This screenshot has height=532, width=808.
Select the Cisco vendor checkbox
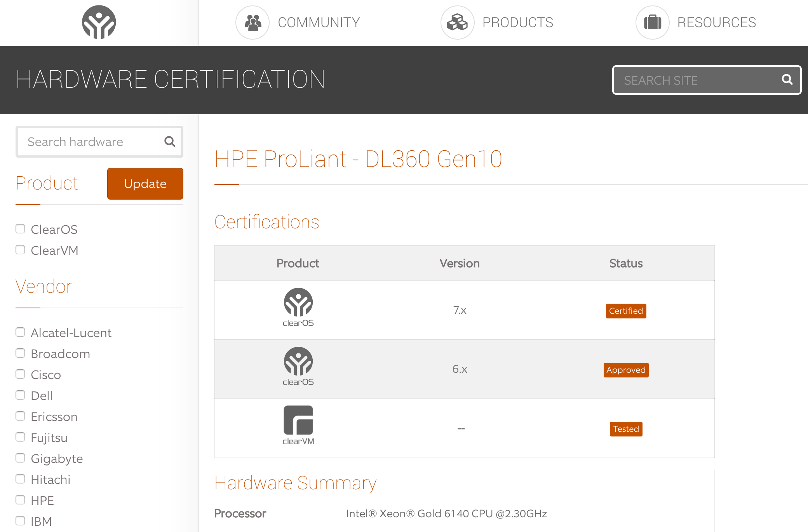pos(20,374)
